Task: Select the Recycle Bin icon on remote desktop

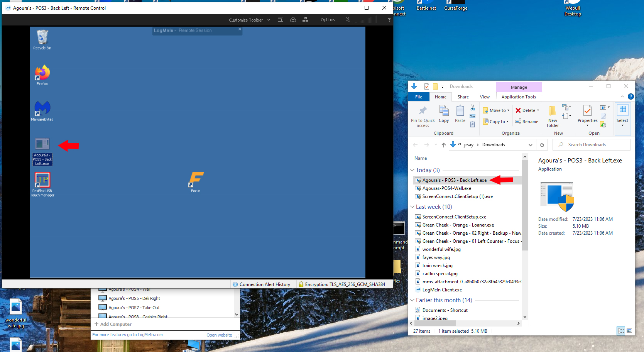Action: [x=42, y=40]
